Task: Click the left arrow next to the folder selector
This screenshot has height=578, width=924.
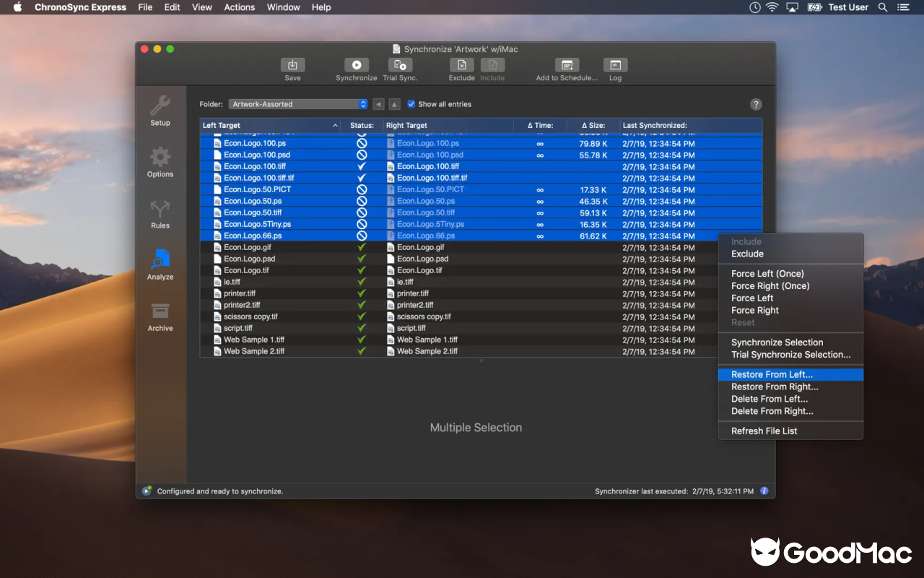Action: 378,103
